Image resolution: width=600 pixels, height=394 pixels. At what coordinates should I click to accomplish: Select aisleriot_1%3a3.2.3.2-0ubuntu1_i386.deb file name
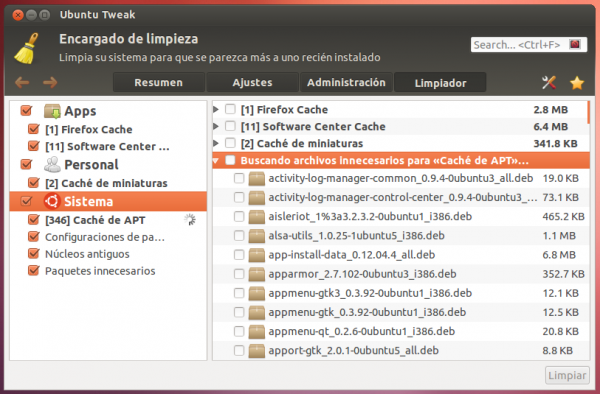pos(370,217)
